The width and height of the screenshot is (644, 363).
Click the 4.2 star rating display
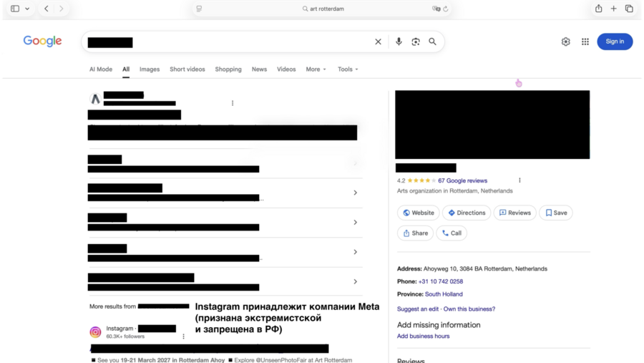tap(416, 180)
